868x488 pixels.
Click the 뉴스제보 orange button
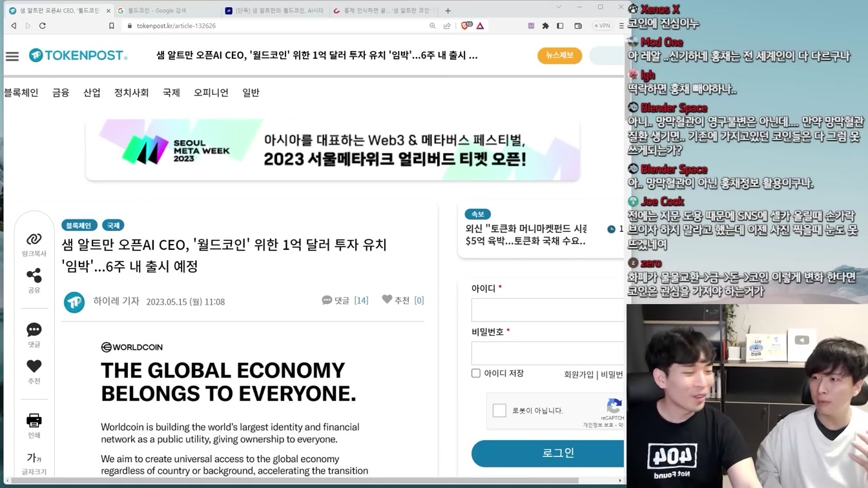point(560,56)
